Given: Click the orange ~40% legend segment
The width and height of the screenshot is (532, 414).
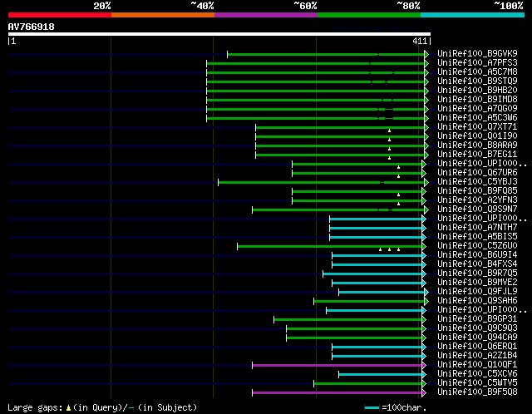Looking at the screenshot, I should click(x=163, y=15).
